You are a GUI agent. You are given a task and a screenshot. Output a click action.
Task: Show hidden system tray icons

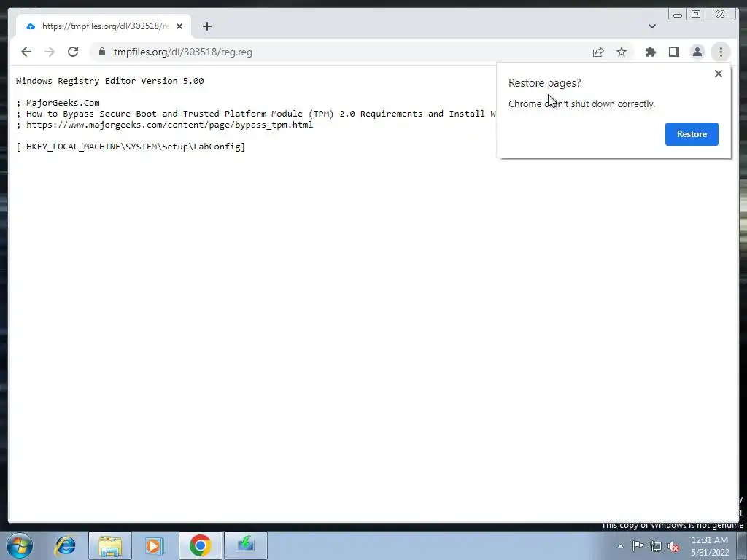[x=620, y=546]
